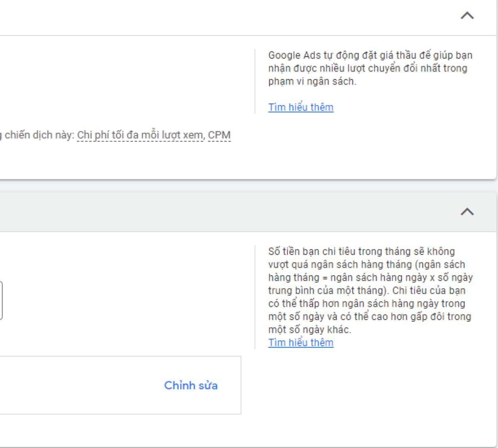498x448 pixels.
Task: Collapse the bidding section with top chevron
Action: coord(467,16)
